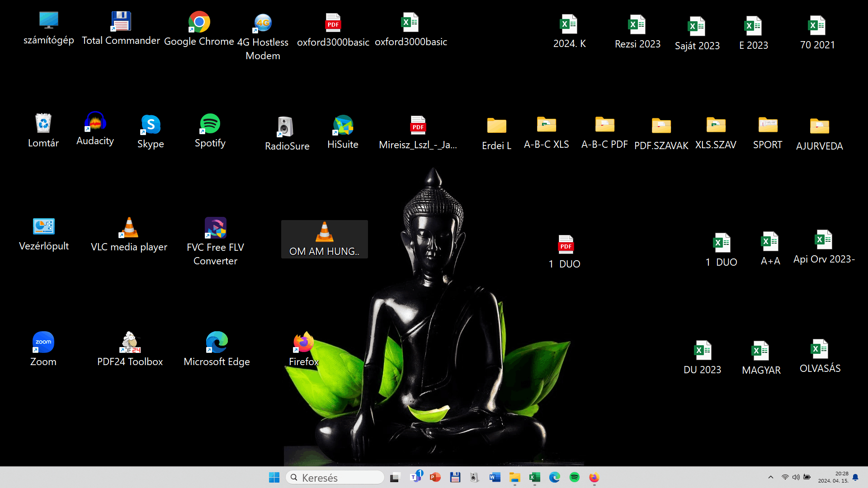This screenshot has height=488, width=868.
Task: Open Audacity shortcut icon
Action: (x=95, y=122)
